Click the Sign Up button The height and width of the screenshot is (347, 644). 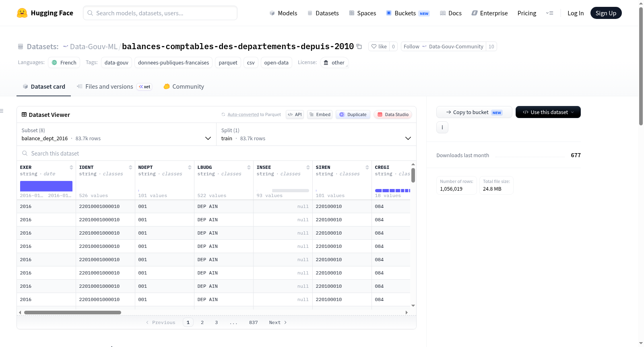[x=606, y=13]
